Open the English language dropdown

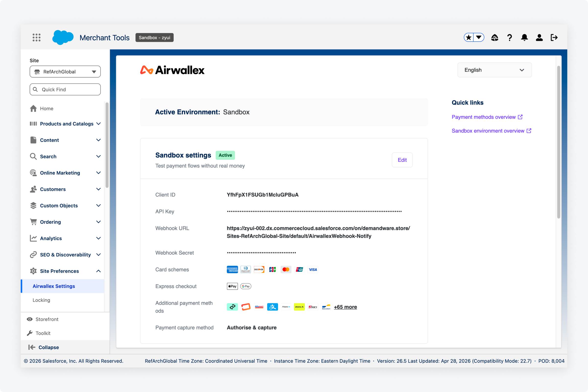494,70
